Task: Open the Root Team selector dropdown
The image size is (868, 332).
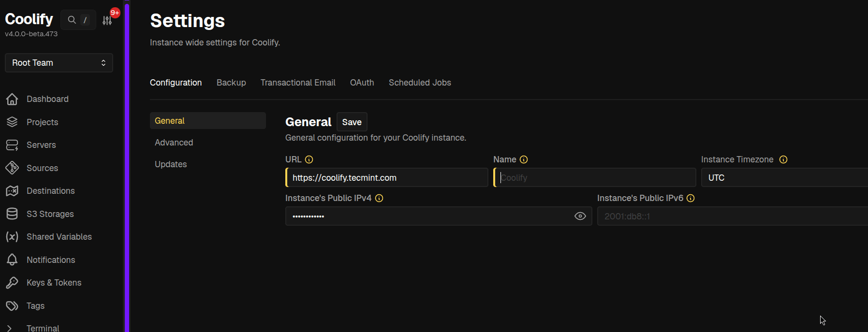Action: pos(59,63)
